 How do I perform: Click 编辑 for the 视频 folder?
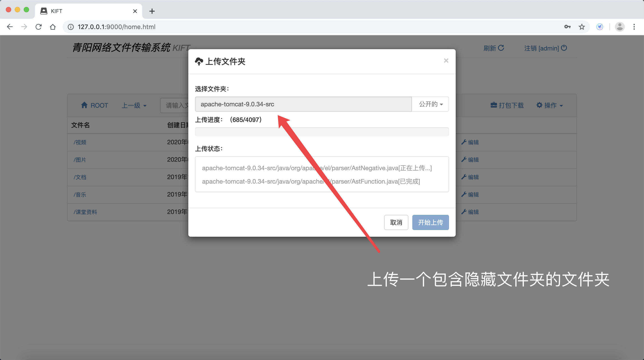pyautogui.click(x=470, y=142)
